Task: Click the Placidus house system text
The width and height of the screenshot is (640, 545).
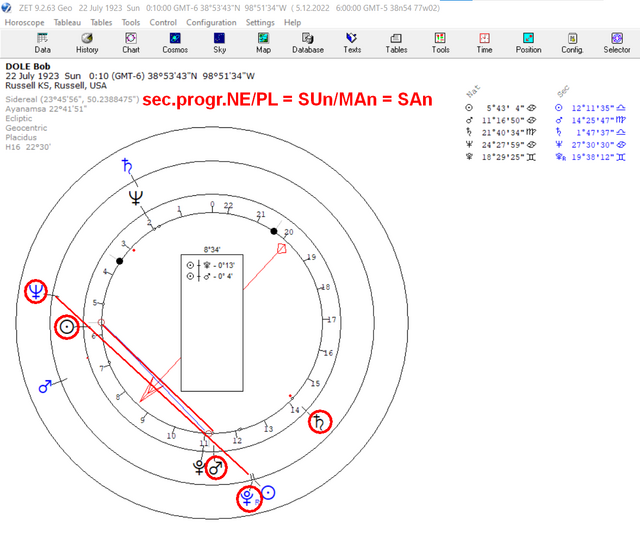Action: (x=21, y=138)
